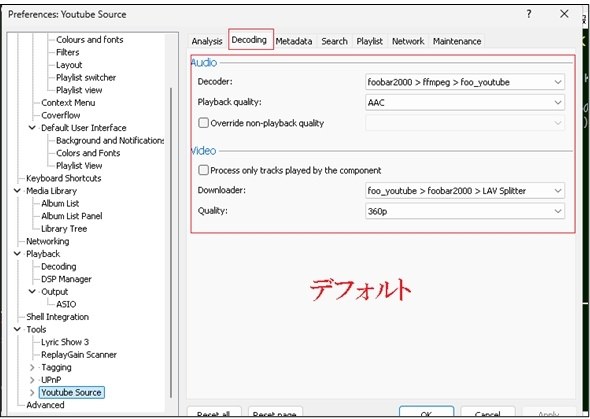Open Keyboard Shortcuts page
Image resolution: width=590 pixels, height=419 pixels.
click(64, 178)
